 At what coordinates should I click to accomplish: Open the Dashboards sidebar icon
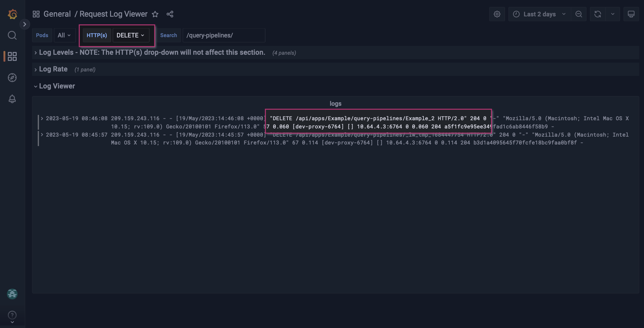(x=12, y=56)
